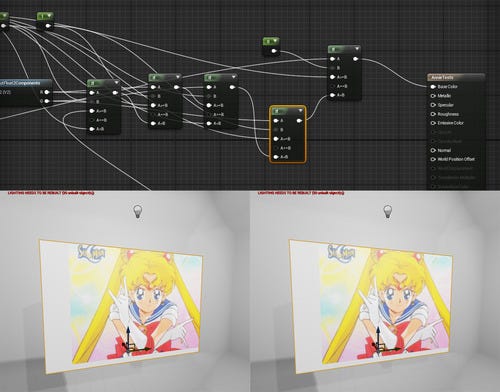Collapse the orange-selected If node with its arrow
This screenshot has height=392, width=500.
tap(300, 111)
